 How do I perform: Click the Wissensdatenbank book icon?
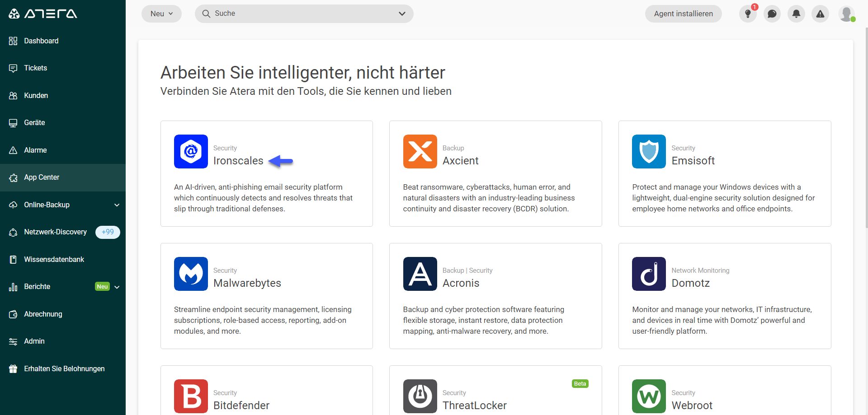coord(13,260)
